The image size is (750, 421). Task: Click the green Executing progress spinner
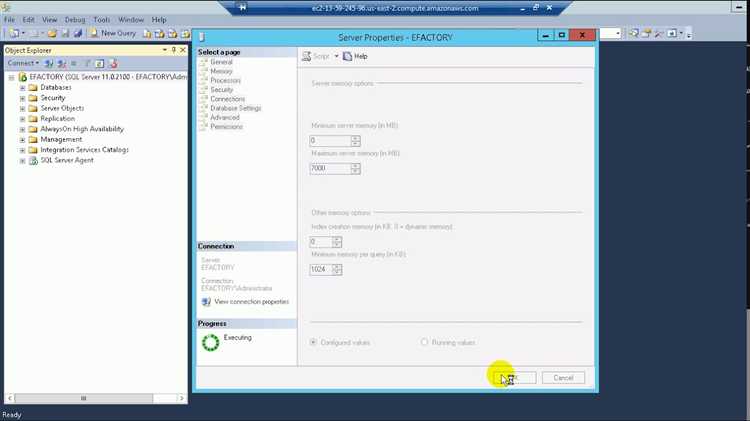(x=210, y=343)
